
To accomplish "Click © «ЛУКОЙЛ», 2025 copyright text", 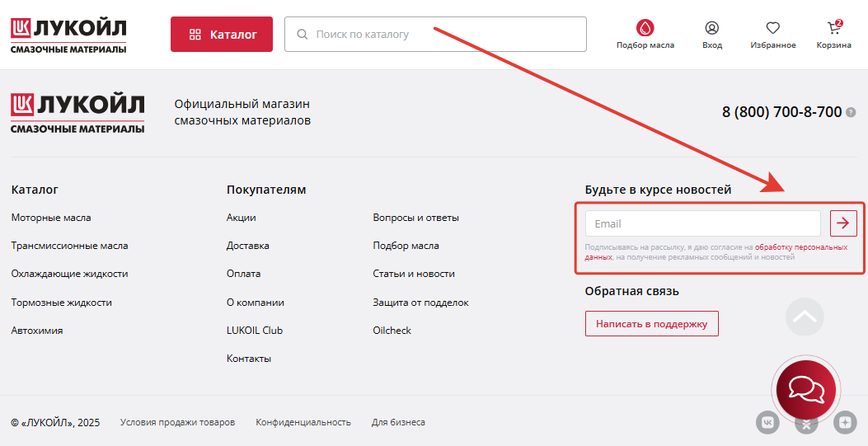I will (x=55, y=422).
